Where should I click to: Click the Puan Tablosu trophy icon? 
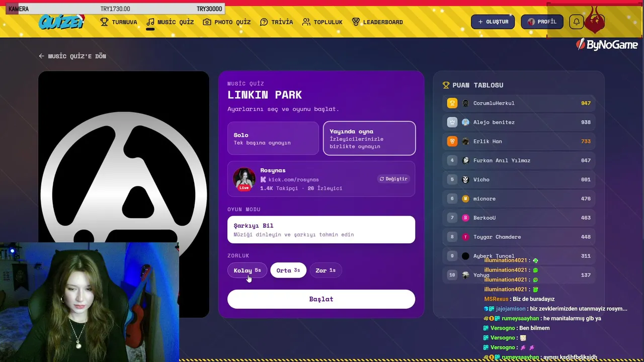[446, 85]
